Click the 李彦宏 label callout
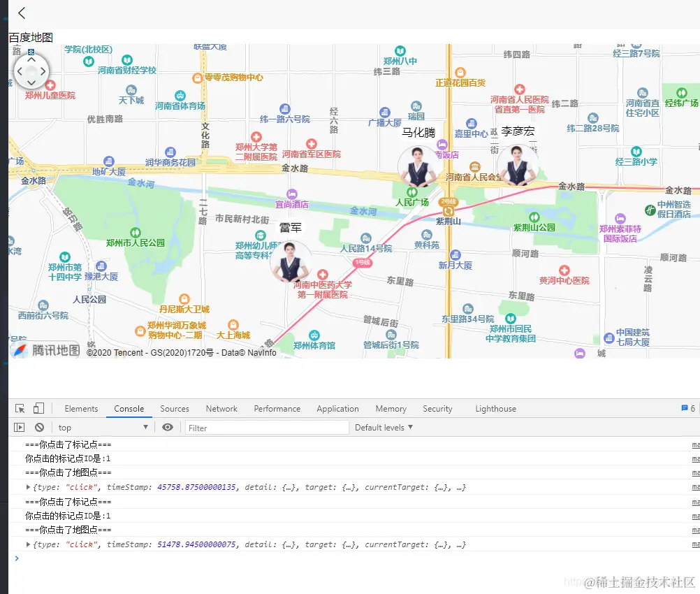 [518, 131]
